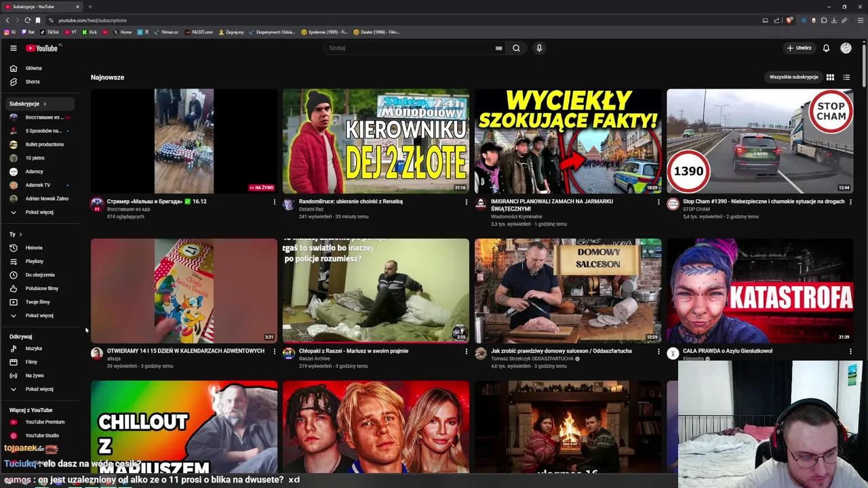Image resolution: width=868 pixels, height=488 pixels.
Task: Open Playlisty in the sidebar
Action: coord(39,261)
